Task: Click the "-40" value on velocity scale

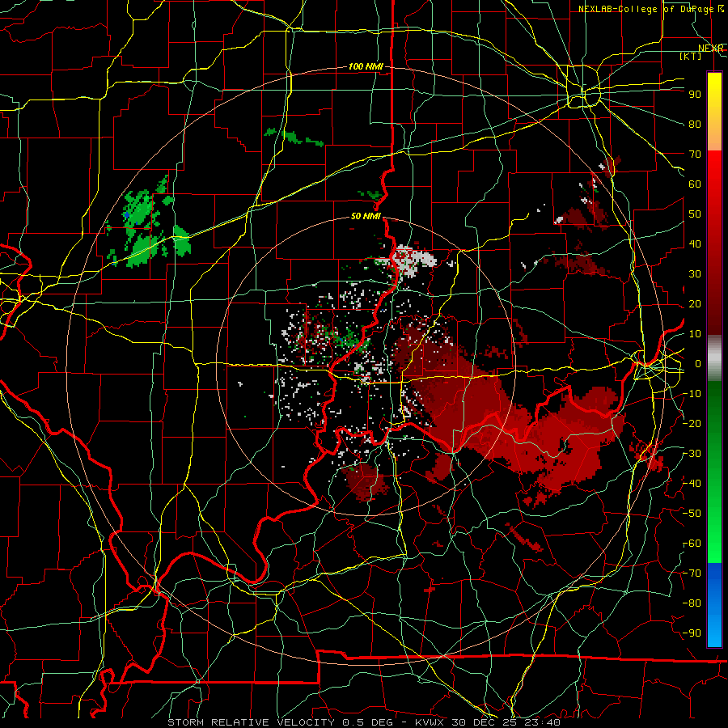Action: click(x=692, y=484)
